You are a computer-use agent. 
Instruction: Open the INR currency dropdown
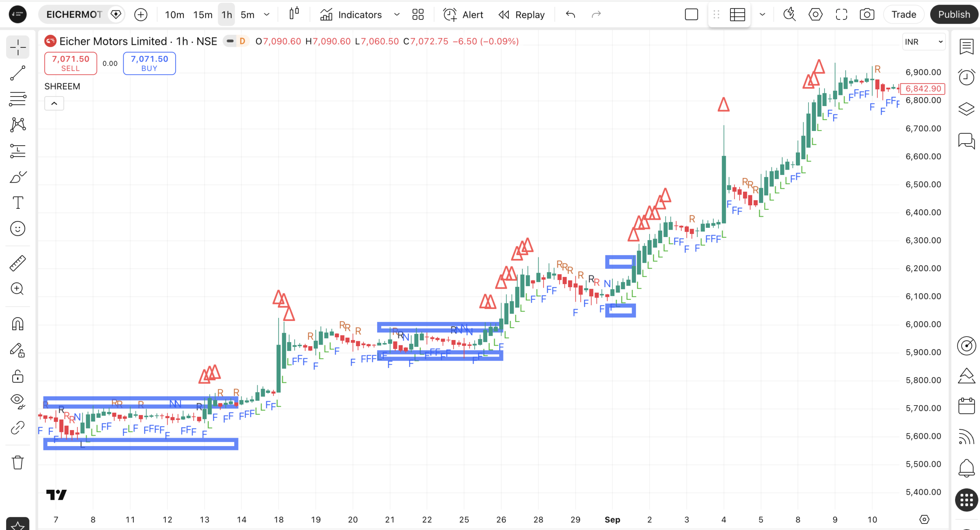[924, 42]
